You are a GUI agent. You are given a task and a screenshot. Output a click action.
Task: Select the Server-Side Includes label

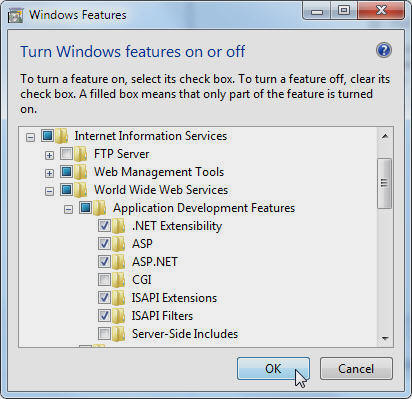(x=185, y=334)
